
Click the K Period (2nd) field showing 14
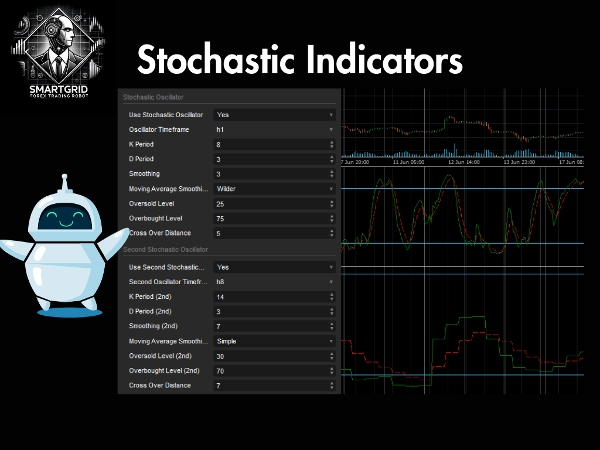tap(270, 297)
